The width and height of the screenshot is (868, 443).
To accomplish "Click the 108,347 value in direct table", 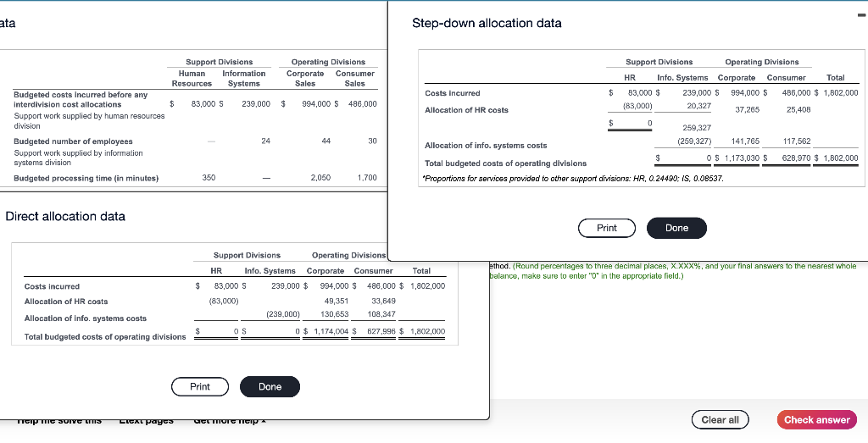I will click(381, 313).
